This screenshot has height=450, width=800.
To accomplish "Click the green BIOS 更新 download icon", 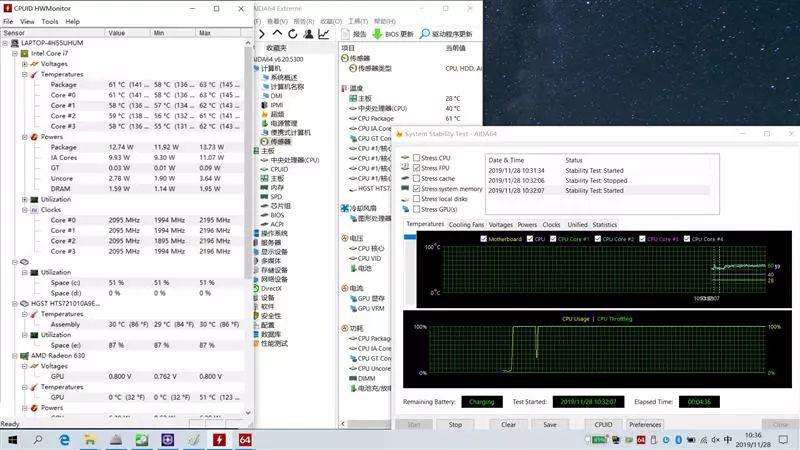I will (377, 34).
